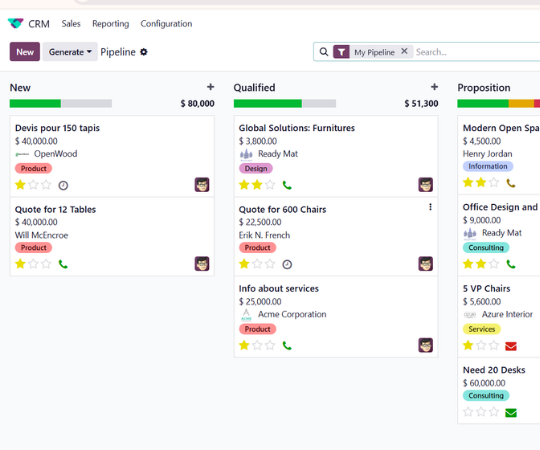540x450 pixels.
Task: Click orange segment of Proposition progress bar
Action: point(521,103)
